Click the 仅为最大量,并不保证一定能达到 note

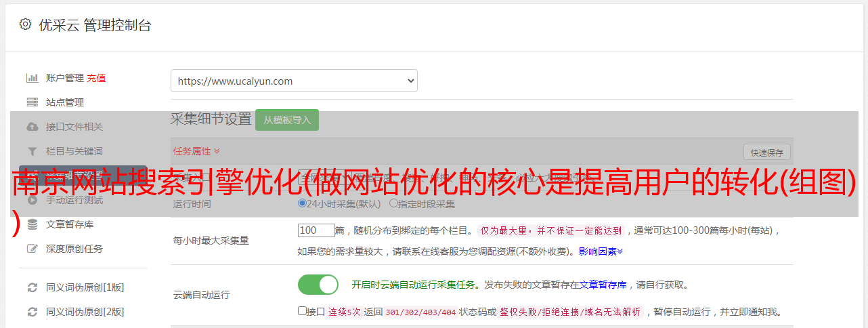click(x=551, y=230)
